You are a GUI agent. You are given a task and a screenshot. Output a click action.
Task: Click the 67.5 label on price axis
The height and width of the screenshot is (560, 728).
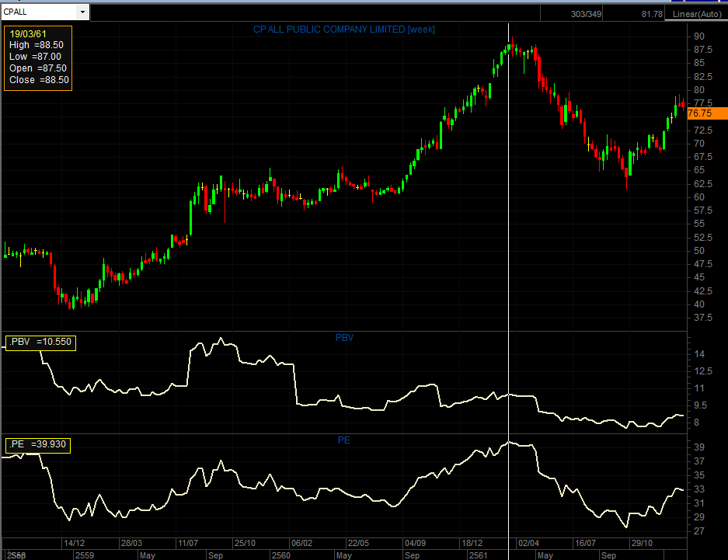703,157
